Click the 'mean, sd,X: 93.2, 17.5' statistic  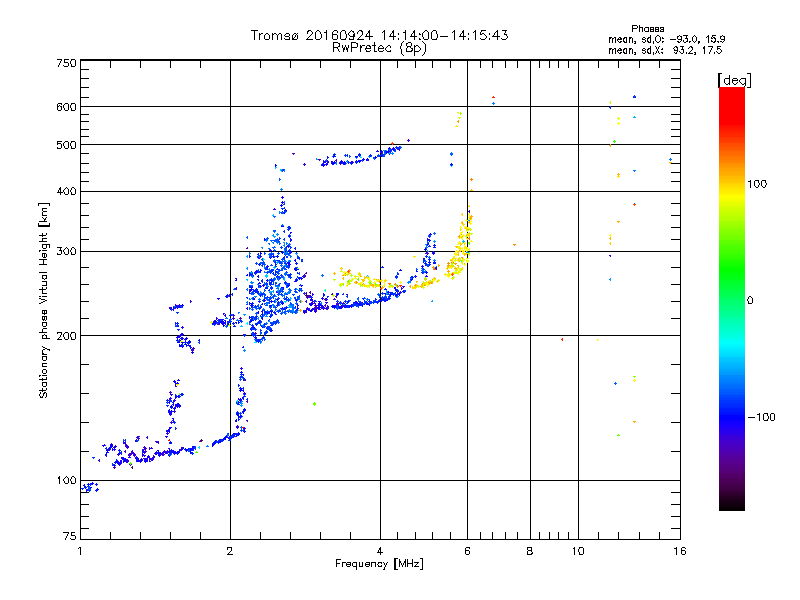pyautogui.click(x=665, y=50)
